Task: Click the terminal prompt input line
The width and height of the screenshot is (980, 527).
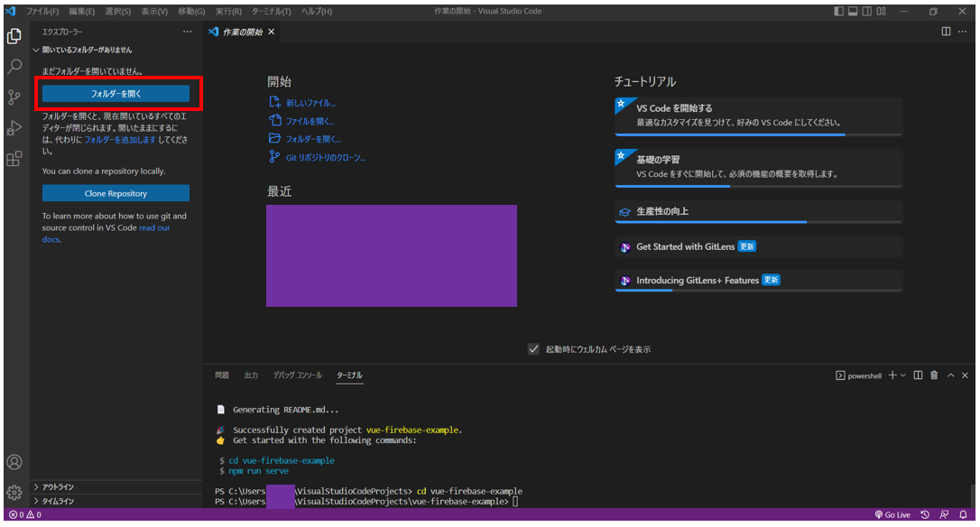Action: click(x=515, y=502)
